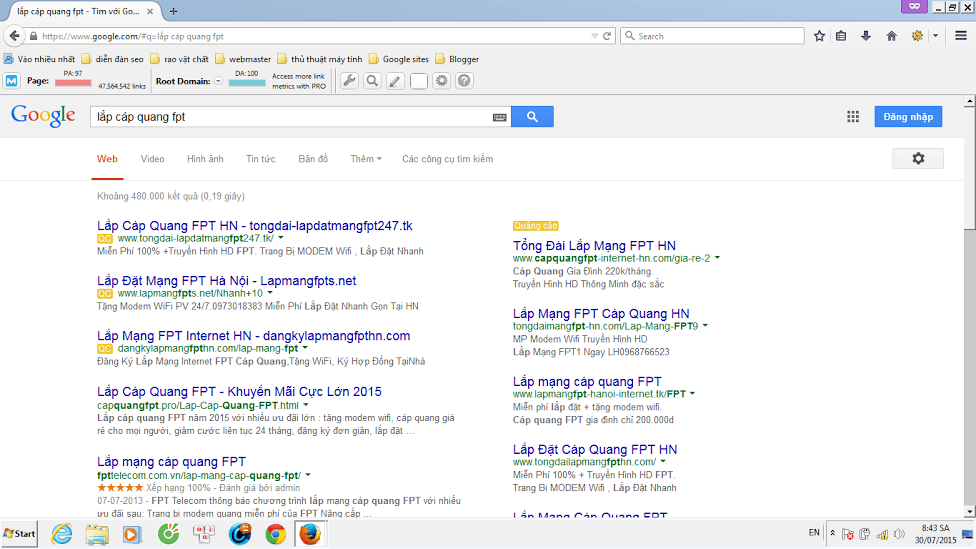This screenshot has width=976, height=549.
Task: Open a new tab with plus button
Action: click(174, 11)
